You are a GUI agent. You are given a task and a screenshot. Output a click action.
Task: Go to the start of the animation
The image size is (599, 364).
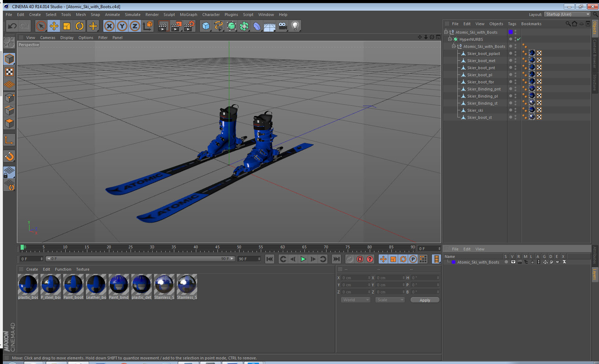tap(270, 259)
